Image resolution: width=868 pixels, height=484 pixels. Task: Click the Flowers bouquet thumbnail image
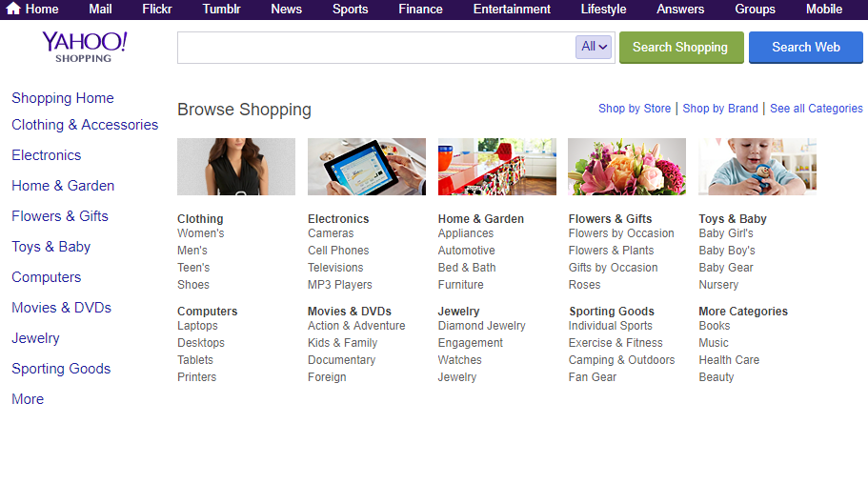pos(627,167)
